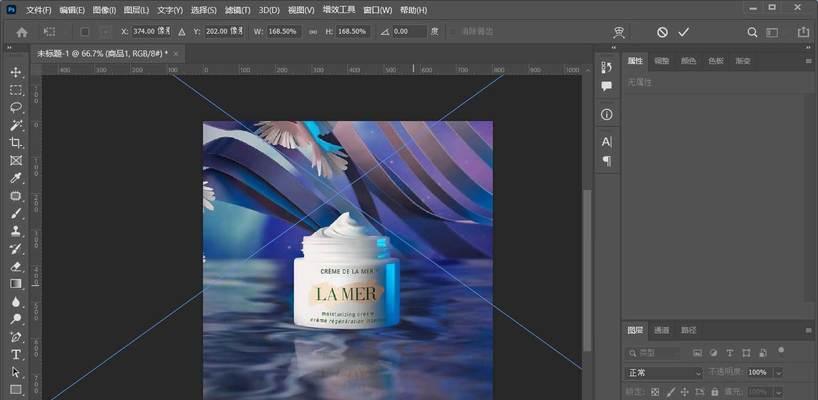818x400 pixels.
Task: Switch layer filtering on or off
Action: (x=780, y=350)
